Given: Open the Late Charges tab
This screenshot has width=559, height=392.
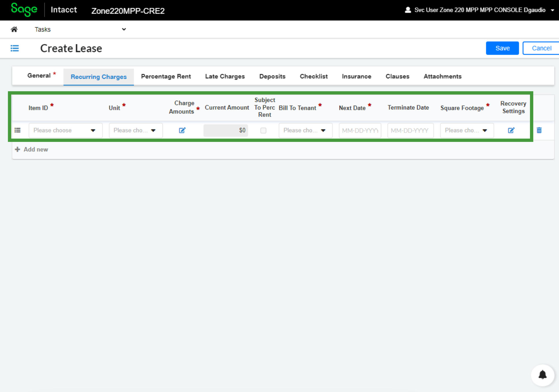Looking at the screenshot, I should (x=225, y=76).
